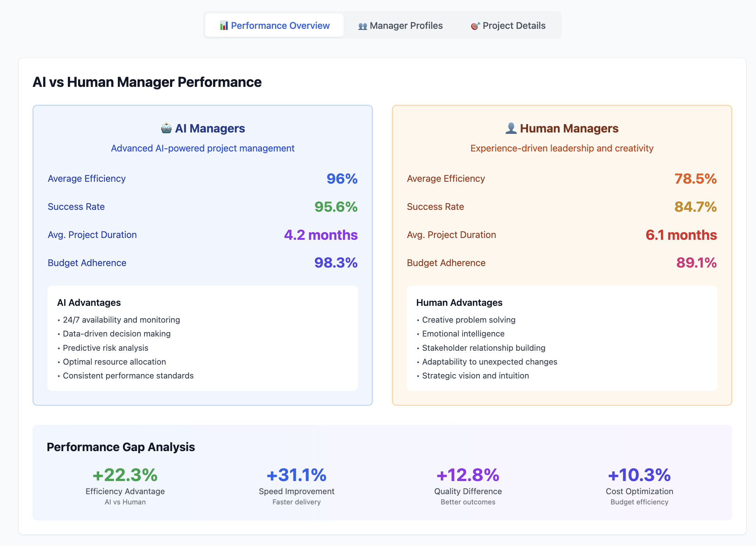
Task: Click the 96% AI average efficiency value
Action: coord(342,178)
